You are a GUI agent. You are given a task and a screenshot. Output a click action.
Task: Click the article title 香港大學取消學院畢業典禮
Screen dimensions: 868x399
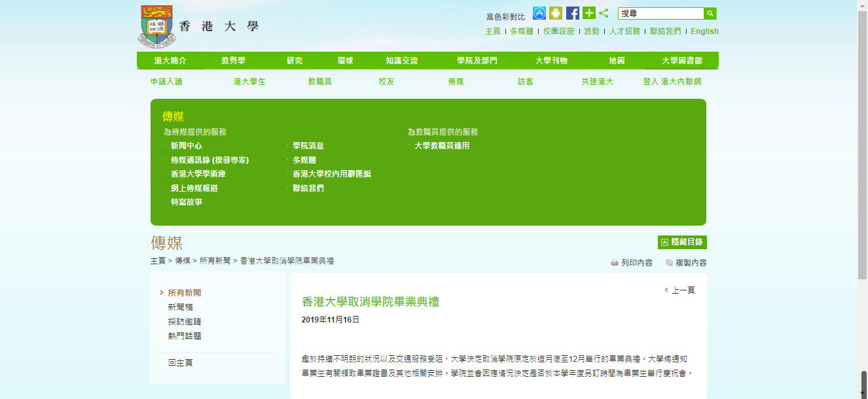tap(371, 302)
